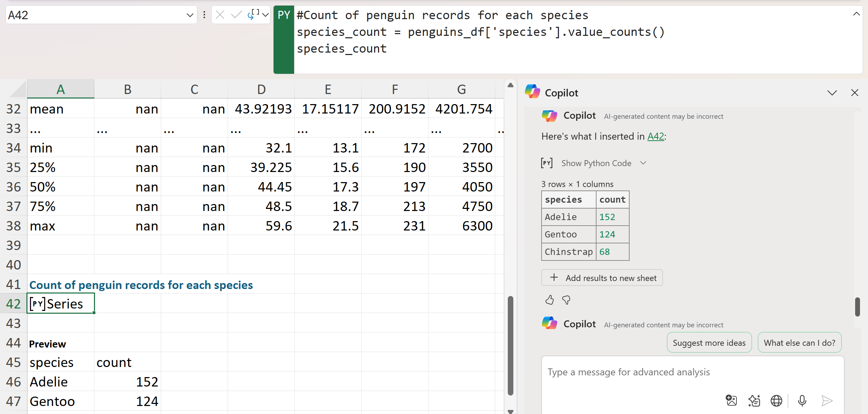Cancel formula edit with X icon

pos(220,15)
